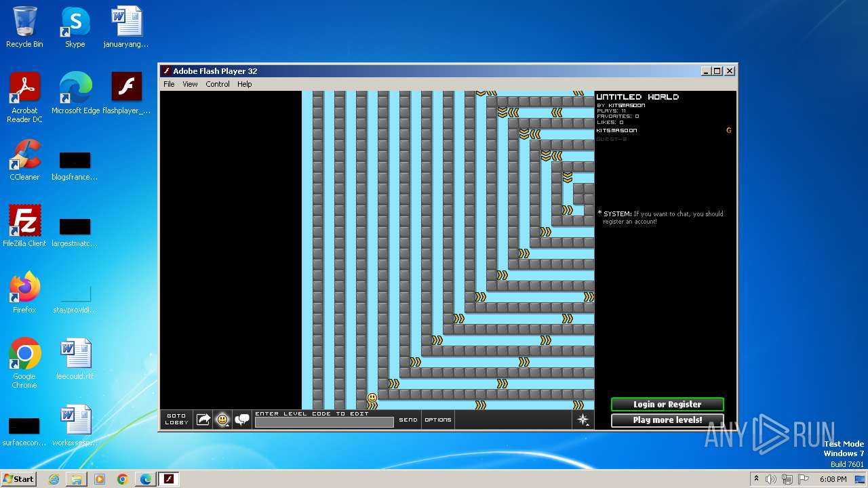
Task: Open Internet Explorer from taskbar
Action: tap(54, 479)
